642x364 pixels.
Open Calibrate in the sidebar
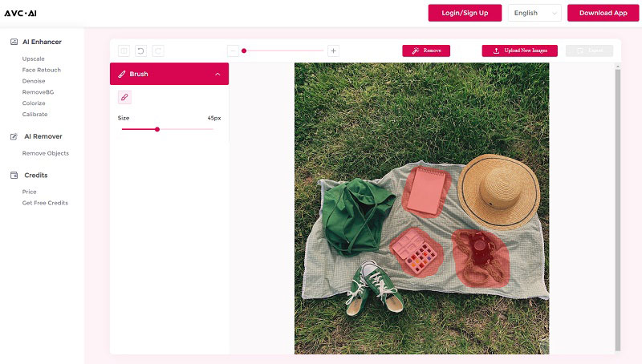tap(35, 114)
